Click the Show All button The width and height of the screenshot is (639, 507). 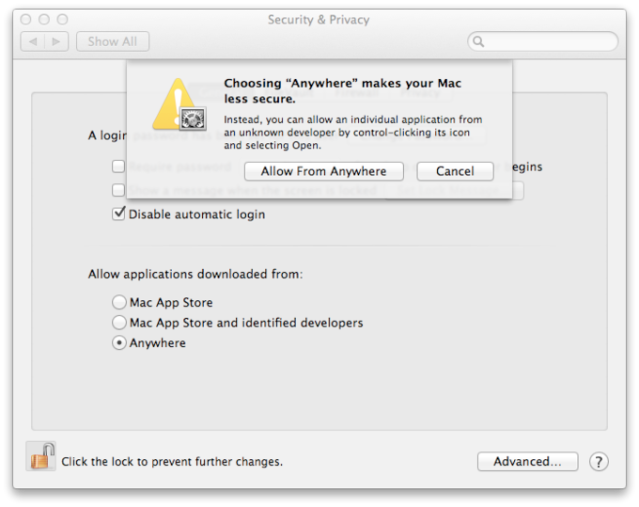112,42
